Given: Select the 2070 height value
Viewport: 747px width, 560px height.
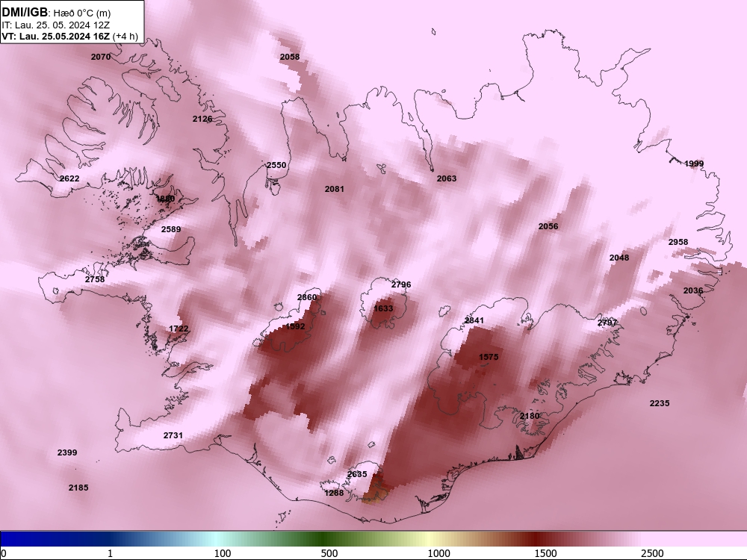Looking at the screenshot, I should point(101,57).
